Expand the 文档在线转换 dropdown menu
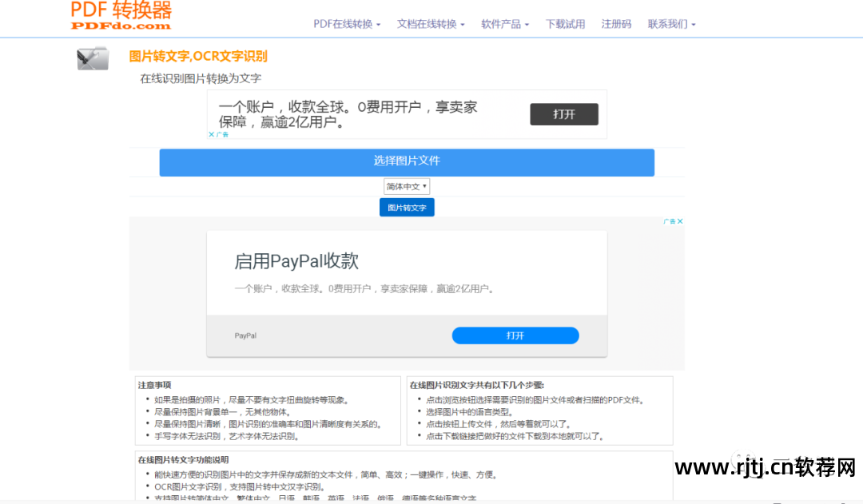863x504 pixels. [x=431, y=24]
